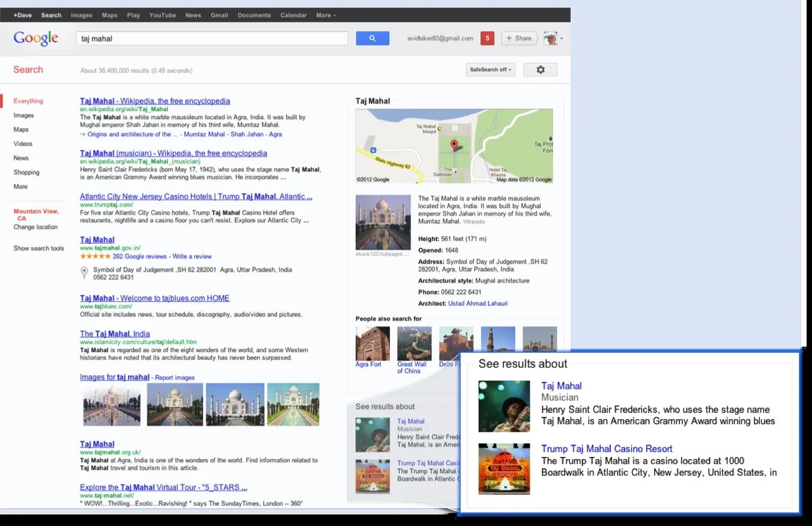This screenshot has height=526, width=812.
Task: Open Taj Mahal (musician) Wikipedia result
Action: [x=173, y=153]
